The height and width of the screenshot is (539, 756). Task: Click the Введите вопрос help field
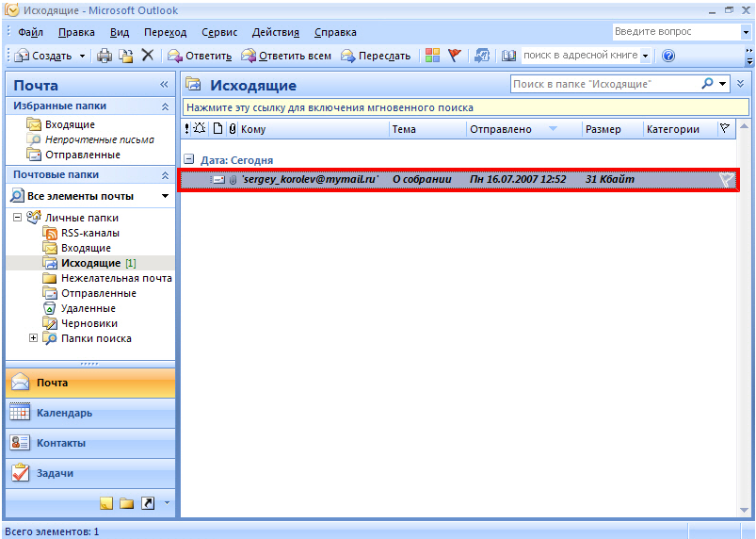pos(677,32)
